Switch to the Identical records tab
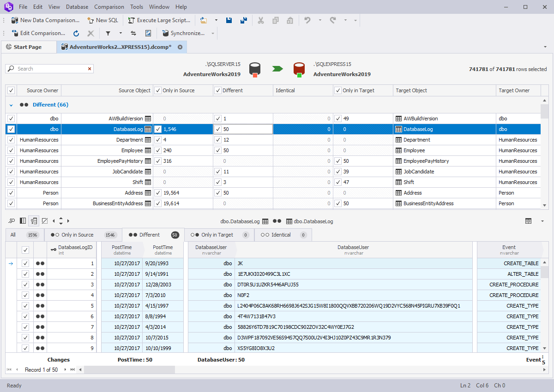This screenshot has height=392, width=554. pos(283,235)
